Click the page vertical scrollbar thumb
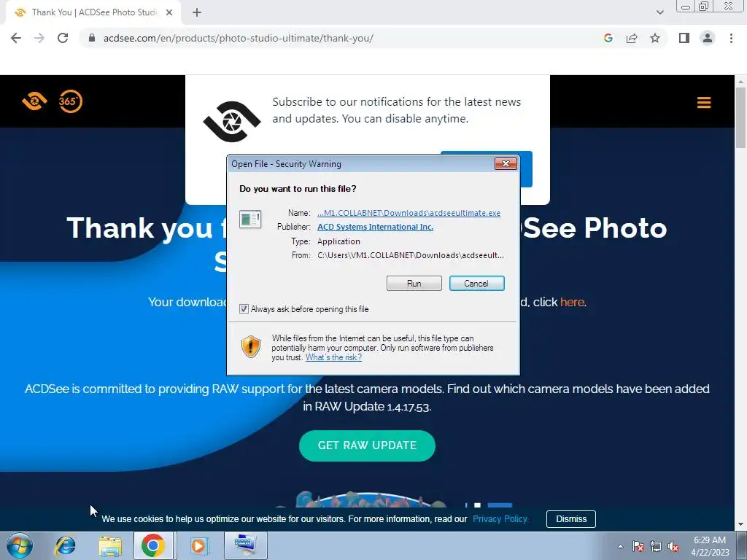The image size is (747, 560). click(741, 117)
